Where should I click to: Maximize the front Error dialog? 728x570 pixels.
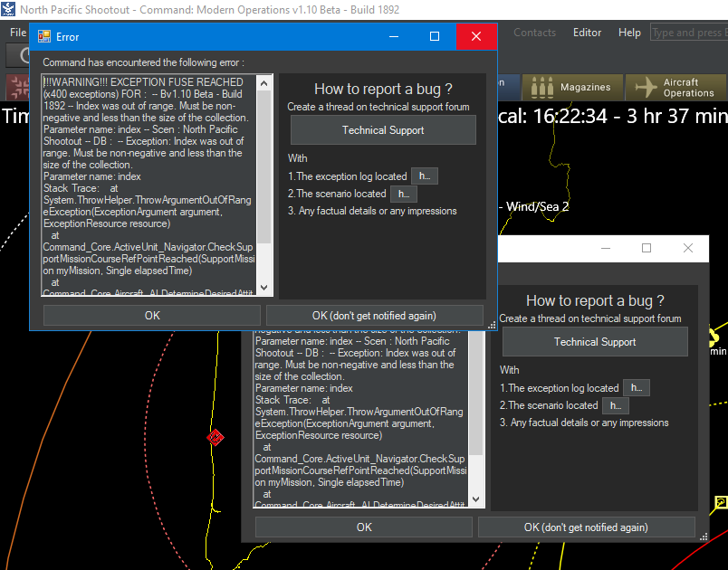pos(435,36)
